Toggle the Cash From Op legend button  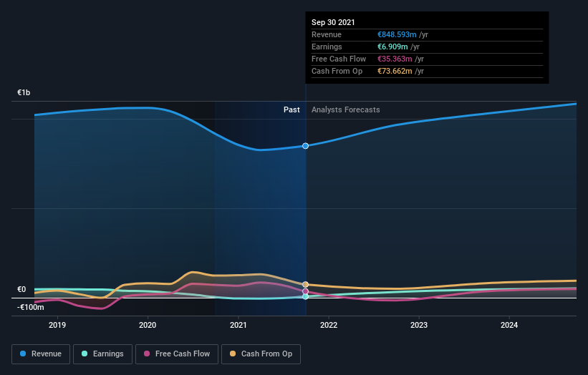[x=261, y=354]
